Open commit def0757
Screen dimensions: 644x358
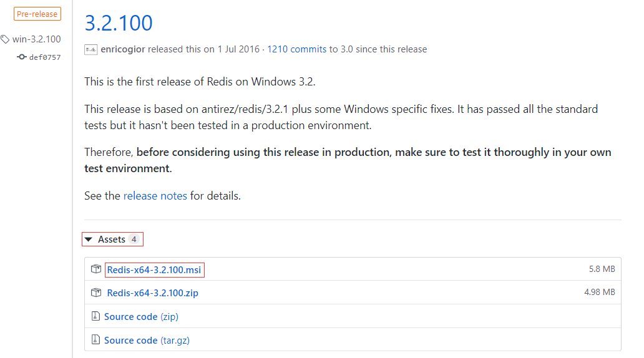click(x=45, y=57)
